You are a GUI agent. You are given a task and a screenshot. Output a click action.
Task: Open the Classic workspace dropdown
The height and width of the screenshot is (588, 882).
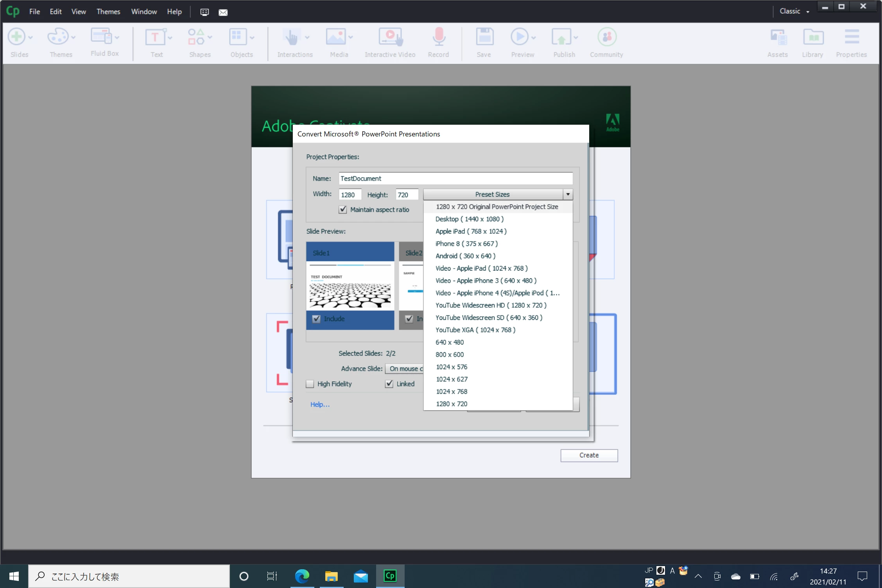click(x=794, y=11)
